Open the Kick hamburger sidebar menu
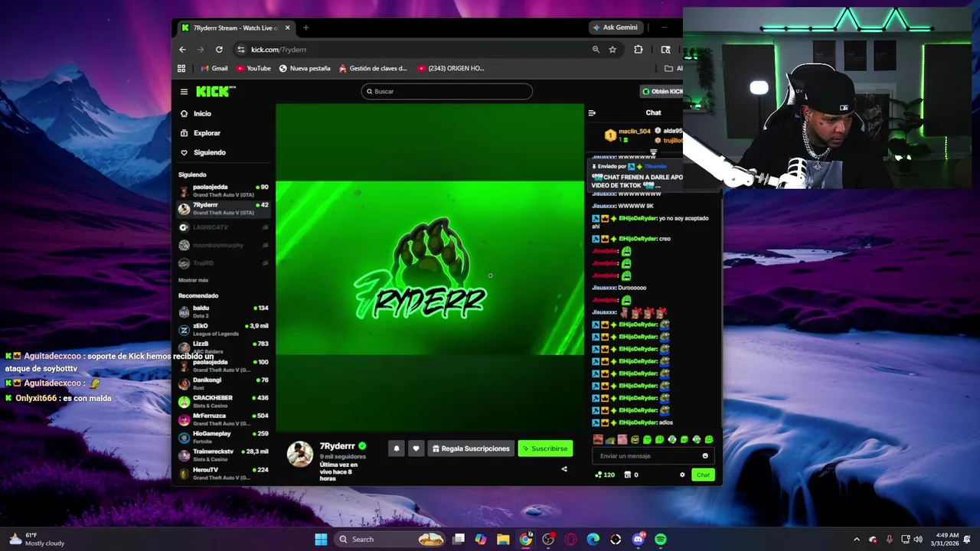Image resolution: width=980 pixels, height=551 pixels. pos(184,92)
